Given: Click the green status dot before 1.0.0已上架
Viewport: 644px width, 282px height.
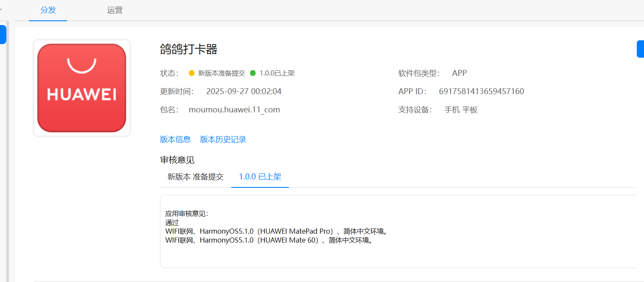Looking at the screenshot, I should 253,73.
